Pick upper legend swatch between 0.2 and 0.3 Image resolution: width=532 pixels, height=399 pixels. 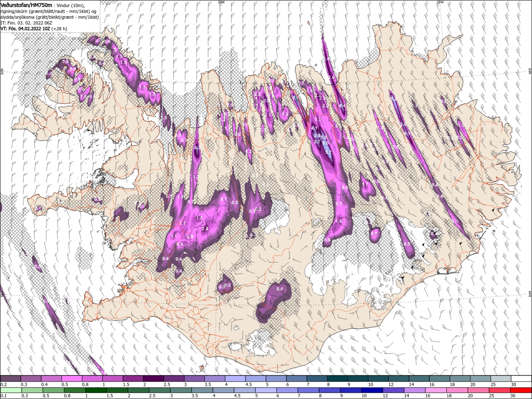click(x=10, y=379)
